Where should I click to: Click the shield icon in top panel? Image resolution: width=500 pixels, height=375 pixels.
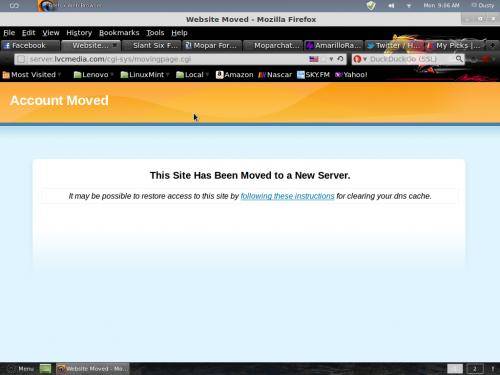click(x=371, y=6)
